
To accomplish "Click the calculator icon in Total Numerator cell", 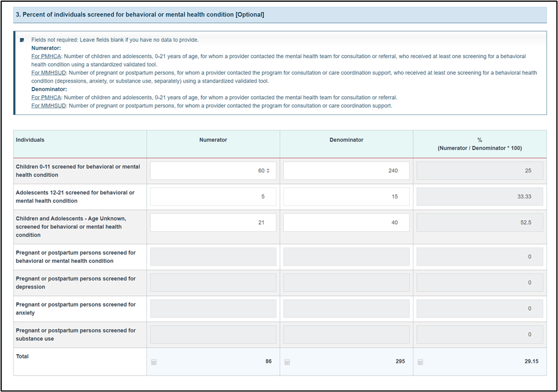I will point(154,362).
